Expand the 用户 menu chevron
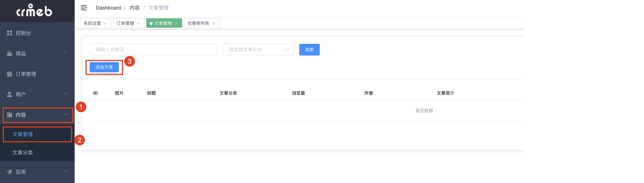Image resolution: width=644 pixels, height=183 pixels. tap(65, 94)
